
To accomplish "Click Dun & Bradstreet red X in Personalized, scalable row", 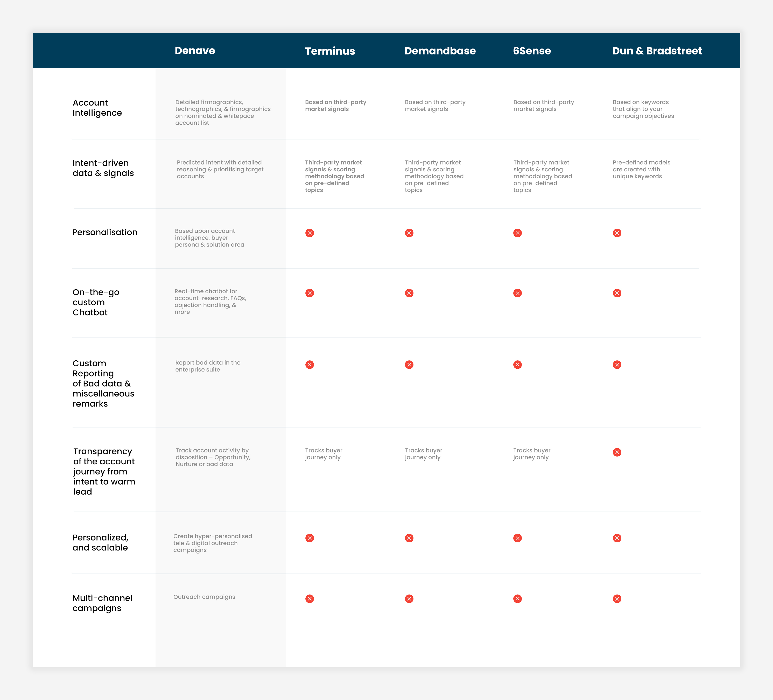I will pyautogui.click(x=617, y=538).
